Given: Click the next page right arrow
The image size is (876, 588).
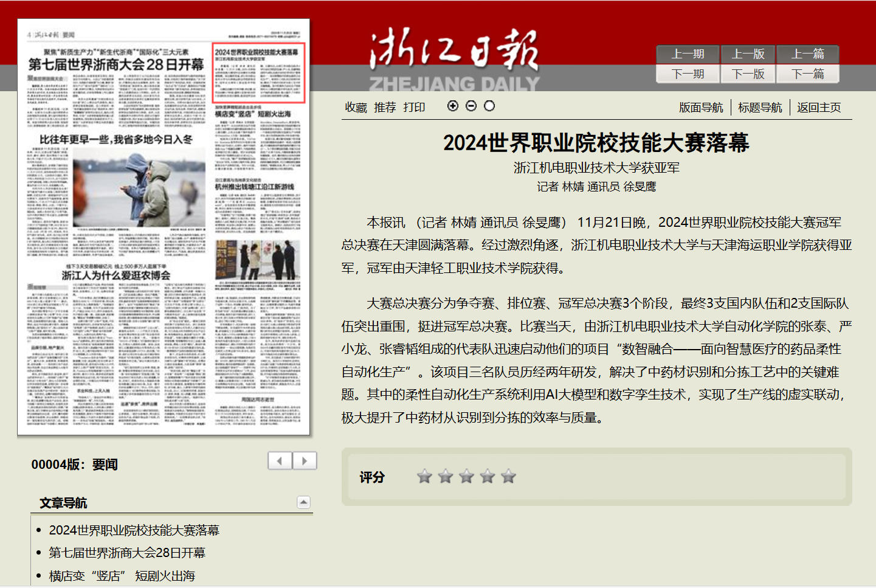Looking at the screenshot, I should 305,461.
